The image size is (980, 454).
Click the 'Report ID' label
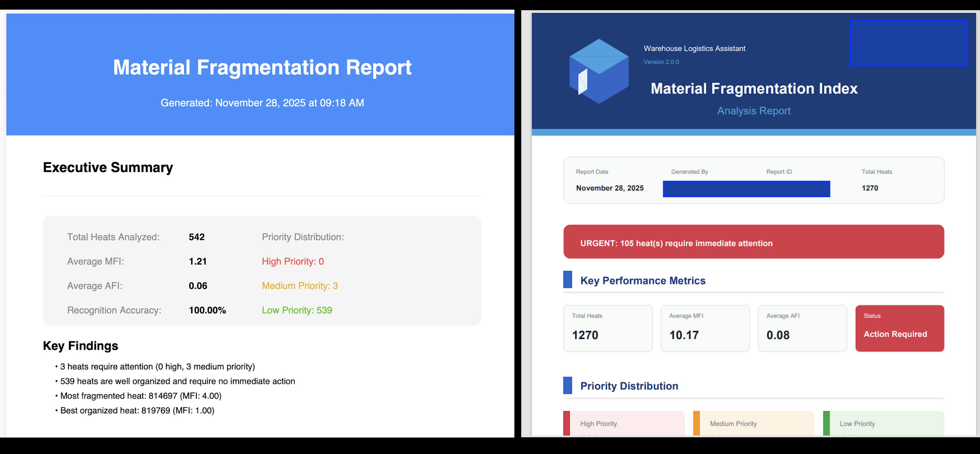click(x=779, y=172)
